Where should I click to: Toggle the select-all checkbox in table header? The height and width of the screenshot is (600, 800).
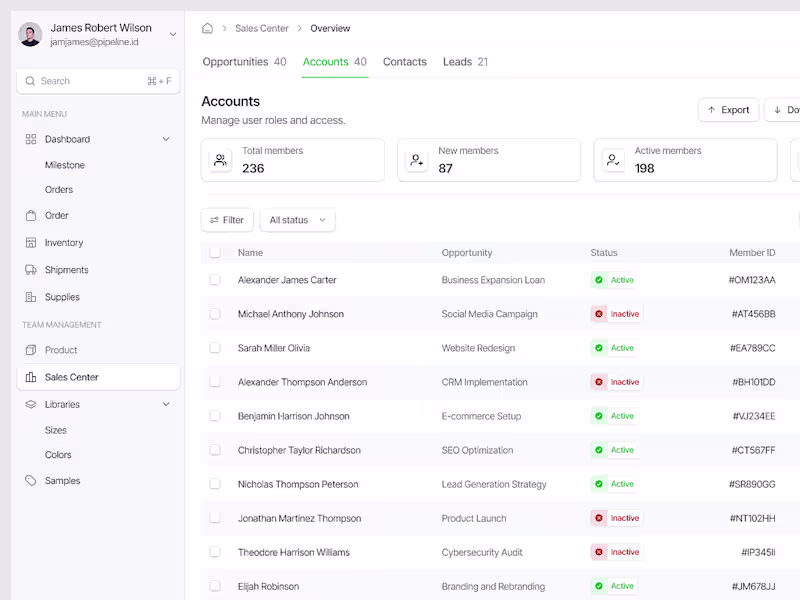pos(215,253)
